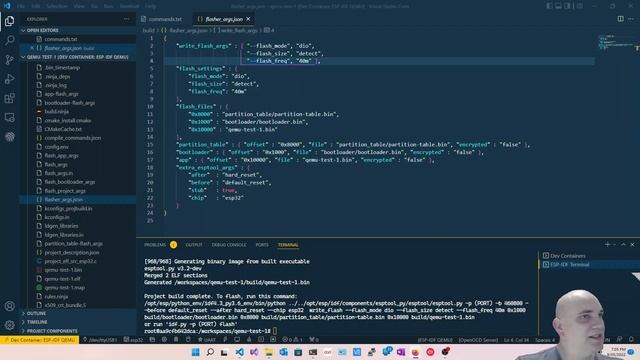This screenshot has width=640, height=360.
Task: Click Visual Studio Code taskbar icon
Action: (239, 352)
